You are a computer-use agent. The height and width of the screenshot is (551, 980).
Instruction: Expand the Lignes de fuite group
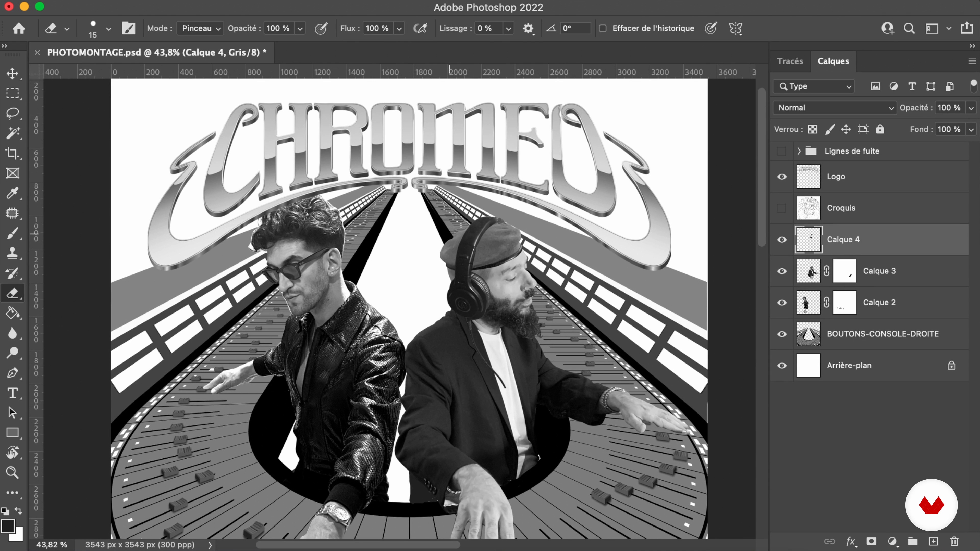click(799, 151)
